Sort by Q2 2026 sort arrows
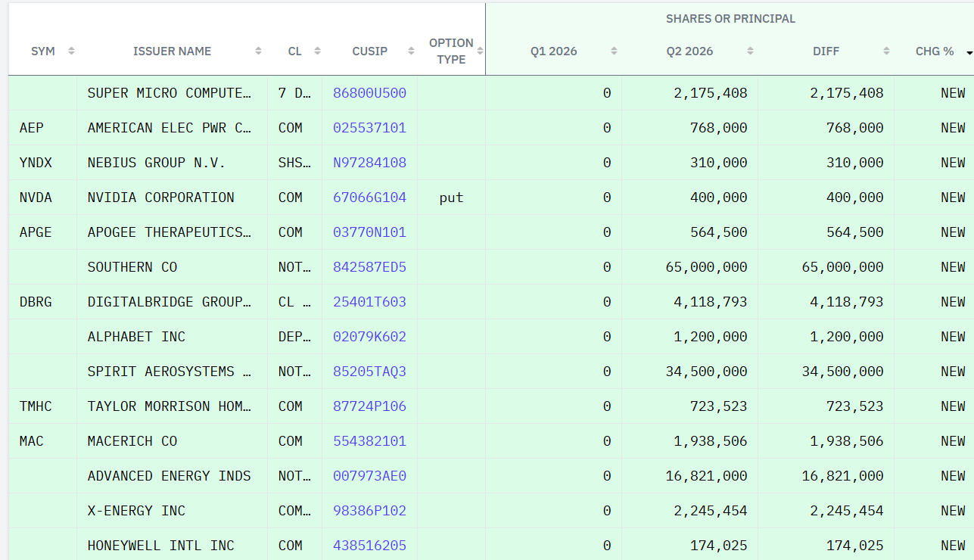This screenshot has height=560, width=974. tap(750, 51)
